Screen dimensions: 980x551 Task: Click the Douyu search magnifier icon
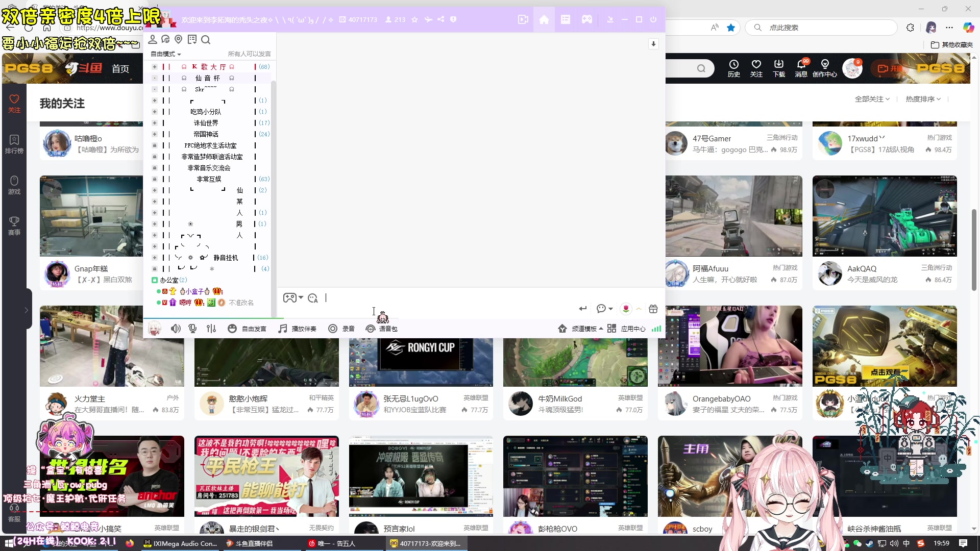pos(701,68)
